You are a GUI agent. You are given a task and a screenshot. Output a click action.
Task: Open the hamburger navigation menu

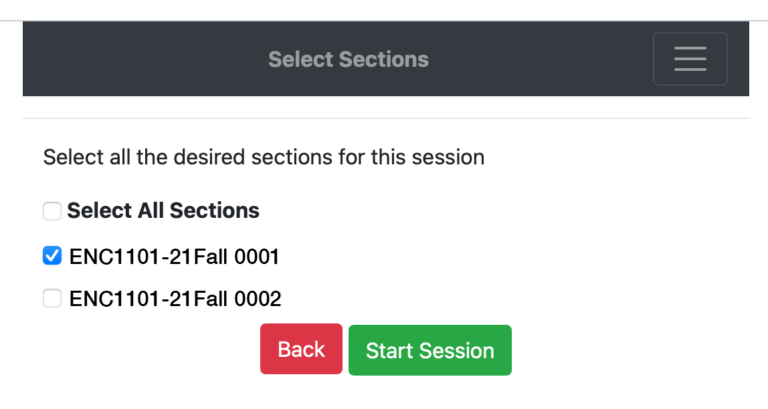coord(689,59)
